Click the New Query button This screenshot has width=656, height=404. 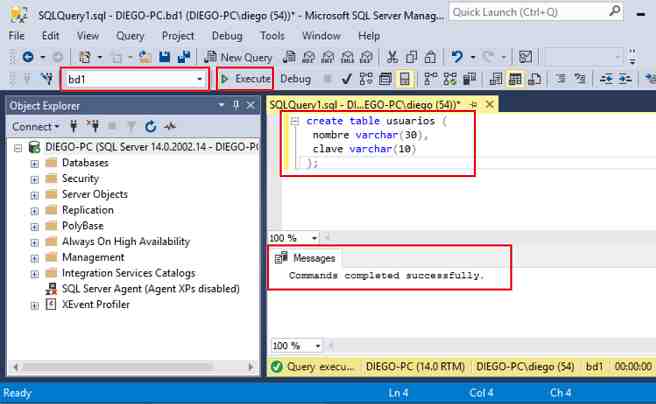point(238,57)
